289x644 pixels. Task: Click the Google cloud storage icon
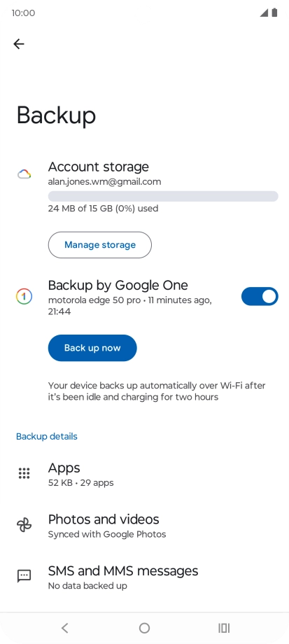click(24, 174)
